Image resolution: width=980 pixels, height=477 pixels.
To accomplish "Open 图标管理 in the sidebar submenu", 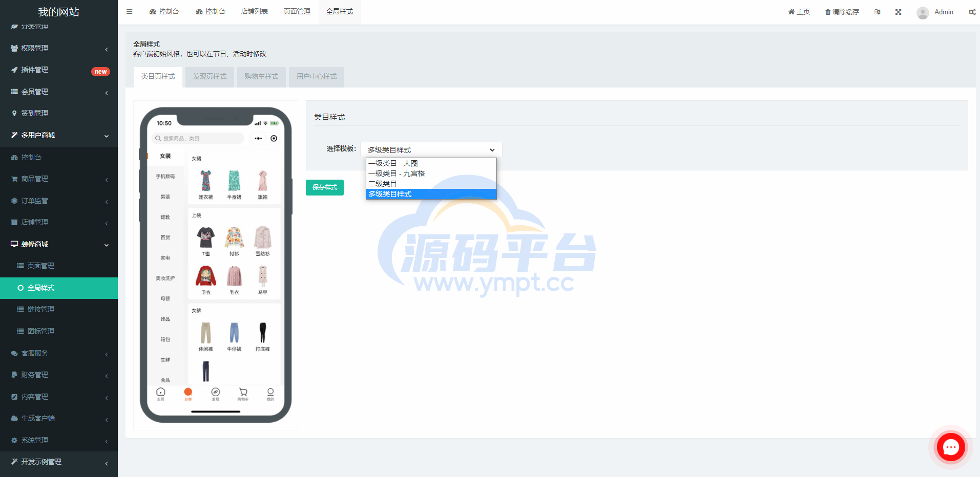I will tap(59, 331).
